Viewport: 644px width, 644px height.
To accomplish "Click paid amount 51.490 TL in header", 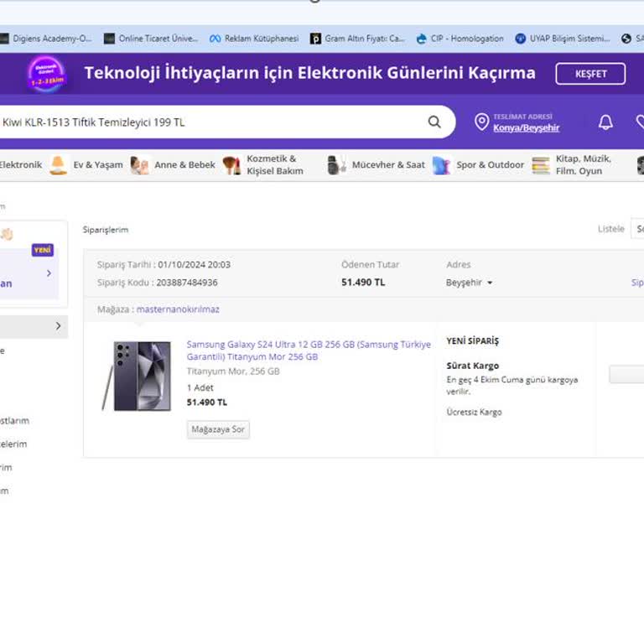I will click(363, 282).
